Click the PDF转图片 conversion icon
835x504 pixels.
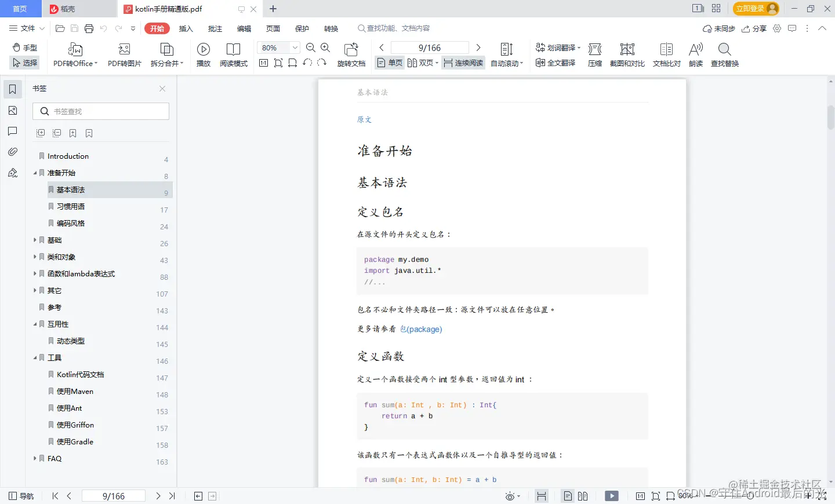pos(124,54)
